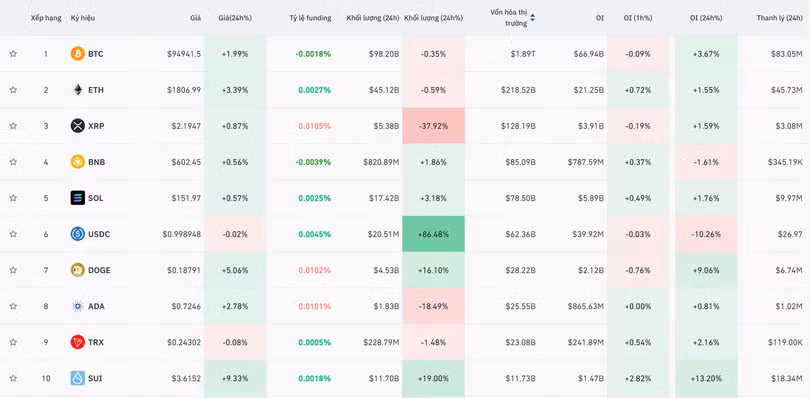The width and height of the screenshot is (810, 398).
Task: Click SUI OI 24h change +13.20%
Action: [706, 378]
